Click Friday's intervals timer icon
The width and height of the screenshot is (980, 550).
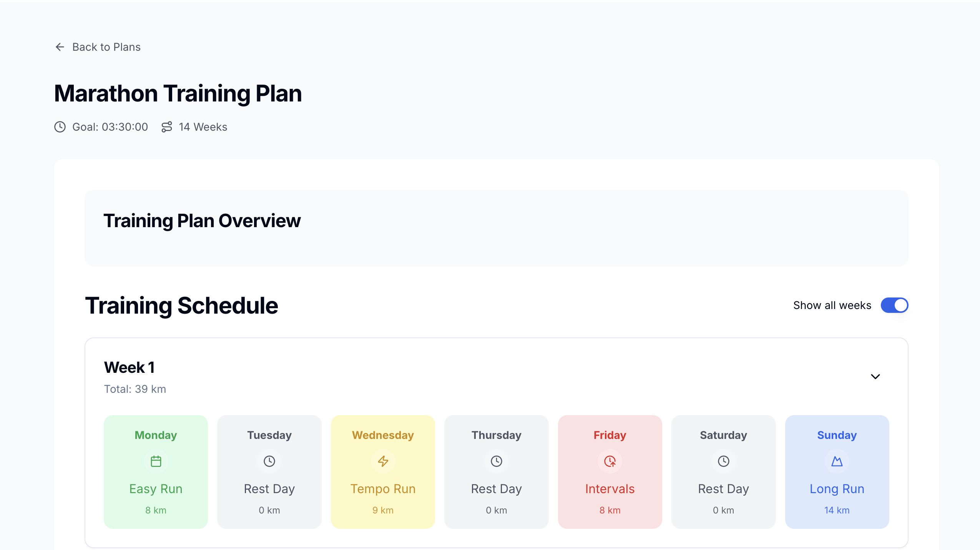click(x=610, y=461)
